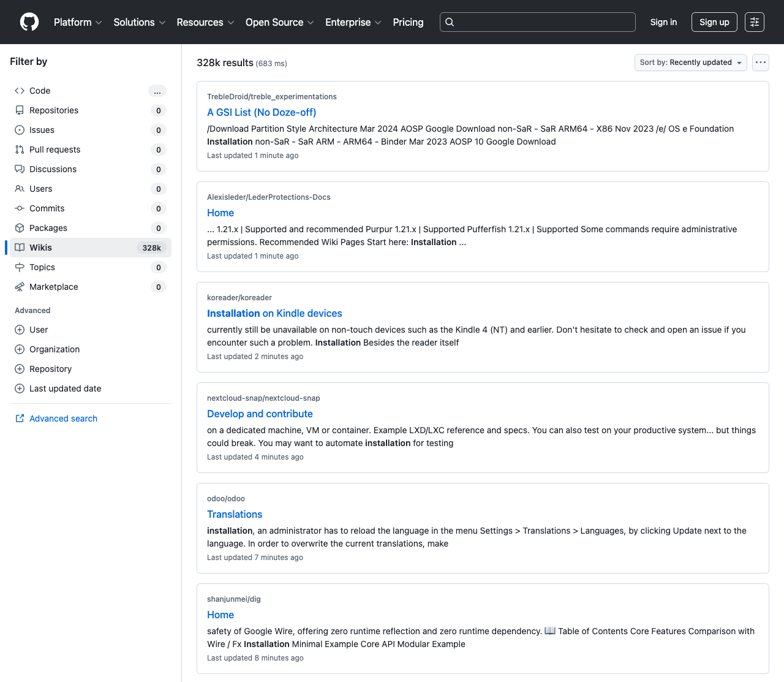Click the Sign up button
Screen dimensions: 784x682
click(x=714, y=22)
